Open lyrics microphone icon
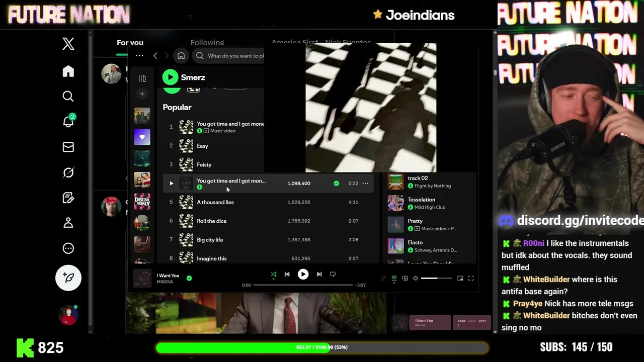Viewport: 644px width, 362px height. coord(383,279)
